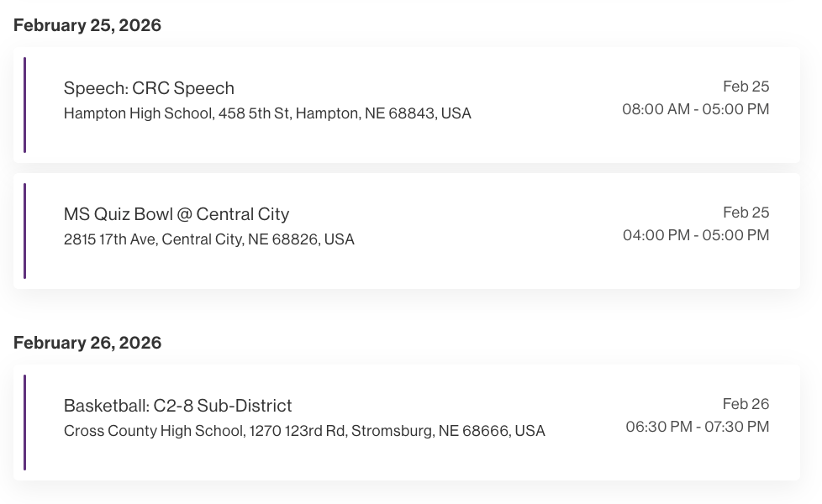Viewport: 822px width, 504px height.
Task: Click the Cross County High School address
Action: point(304,431)
